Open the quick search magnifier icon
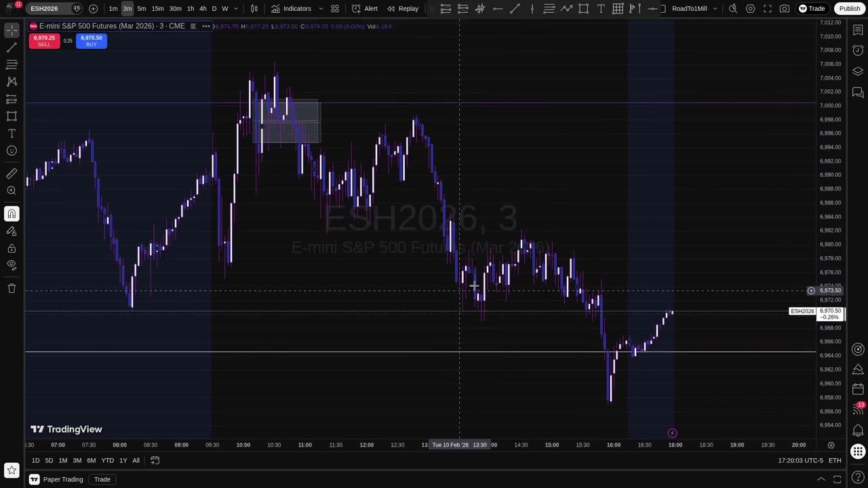Viewport: 868px width, 488px height. pos(733,9)
